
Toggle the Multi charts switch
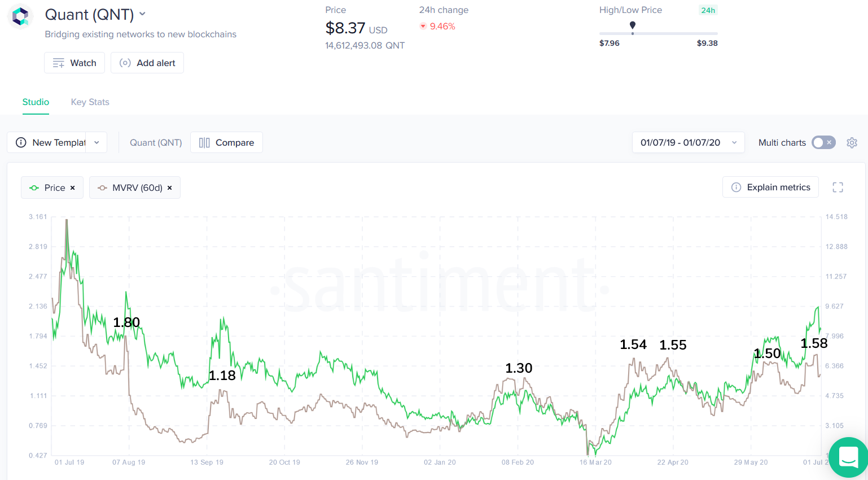[823, 142]
